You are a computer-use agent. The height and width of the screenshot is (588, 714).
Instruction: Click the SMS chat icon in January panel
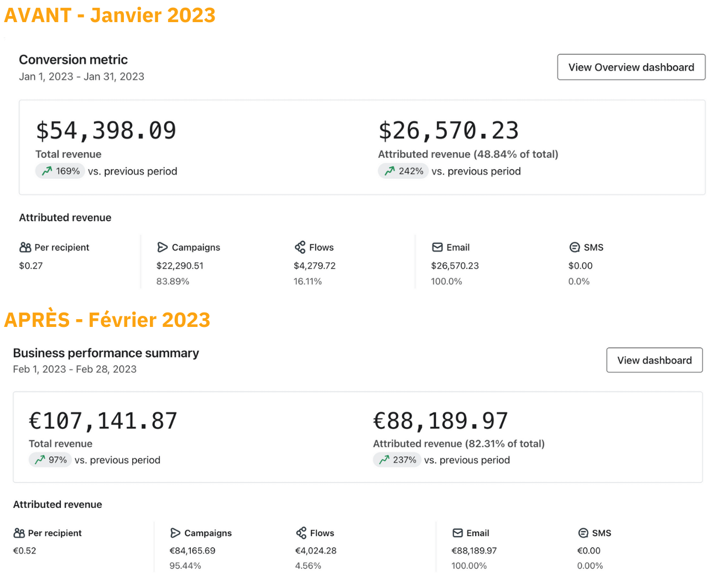[575, 247]
